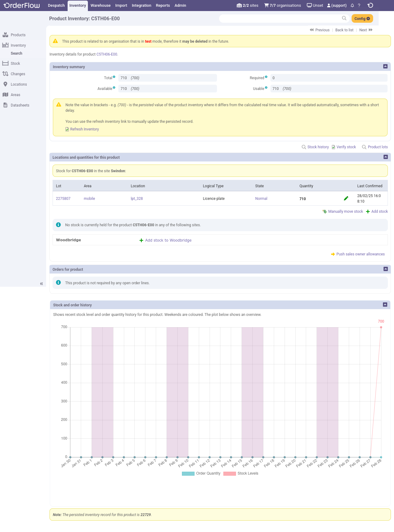
Task: Click the Total info tooltip icon
Action: [x=114, y=77]
